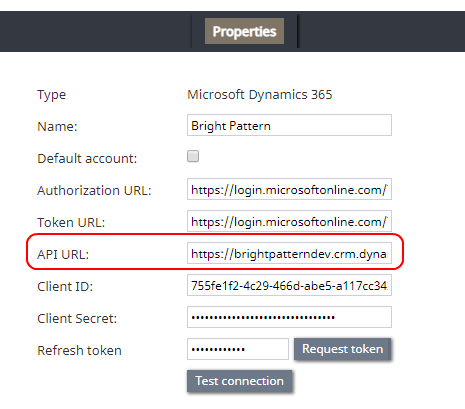Image resolution: width=465 pixels, height=409 pixels.
Task: Click the Default account label
Action: [x=87, y=158]
